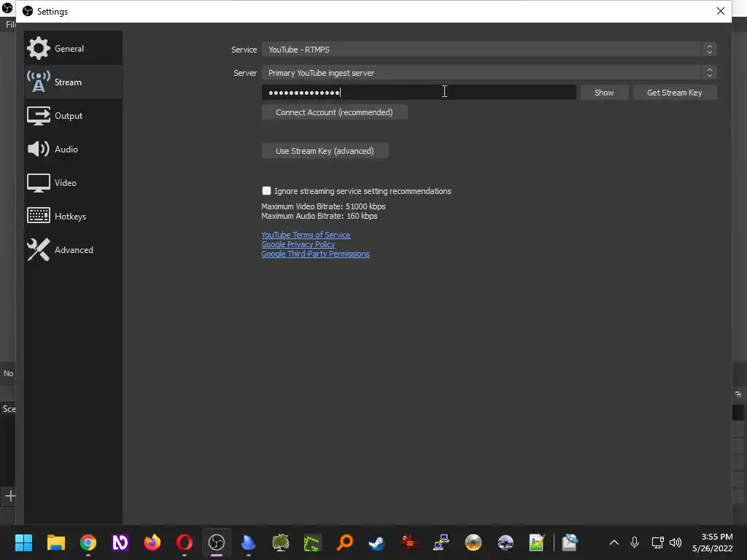Open Google Third-Party Permissions link
Screen dimensions: 747x560
[x=315, y=254]
